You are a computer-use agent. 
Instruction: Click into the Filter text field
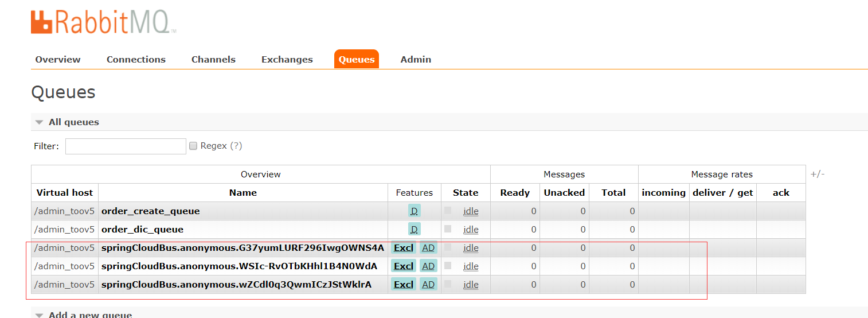126,146
